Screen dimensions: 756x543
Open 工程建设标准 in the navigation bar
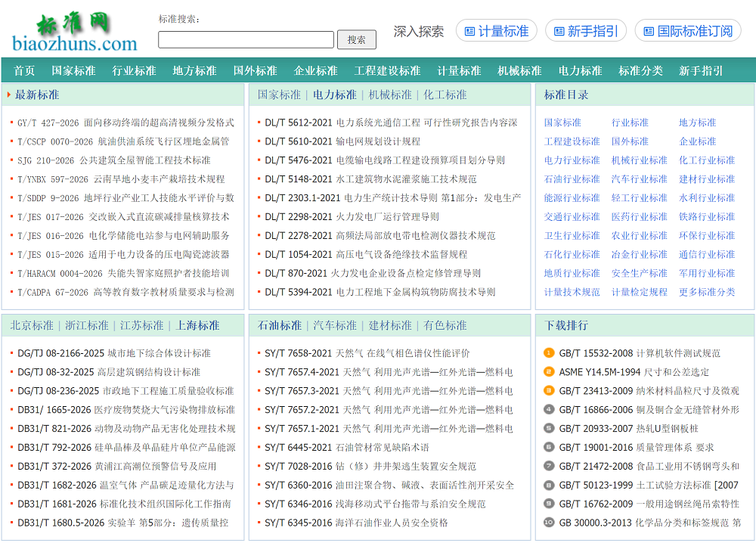click(387, 71)
